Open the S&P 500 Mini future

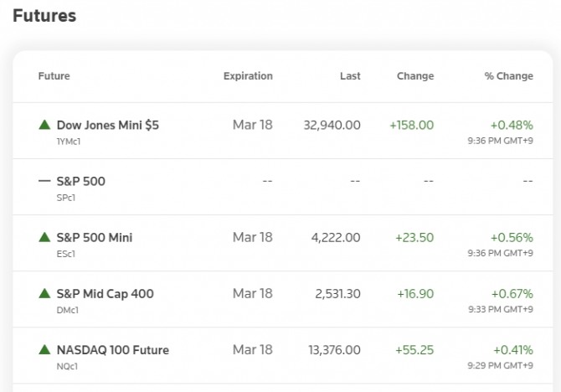(x=94, y=237)
